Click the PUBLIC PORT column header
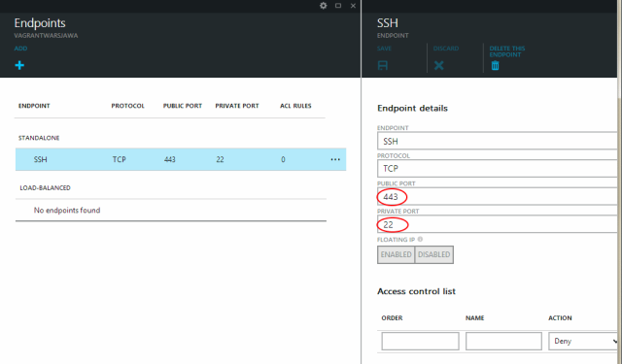This screenshot has height=364, width=622. 183,106
